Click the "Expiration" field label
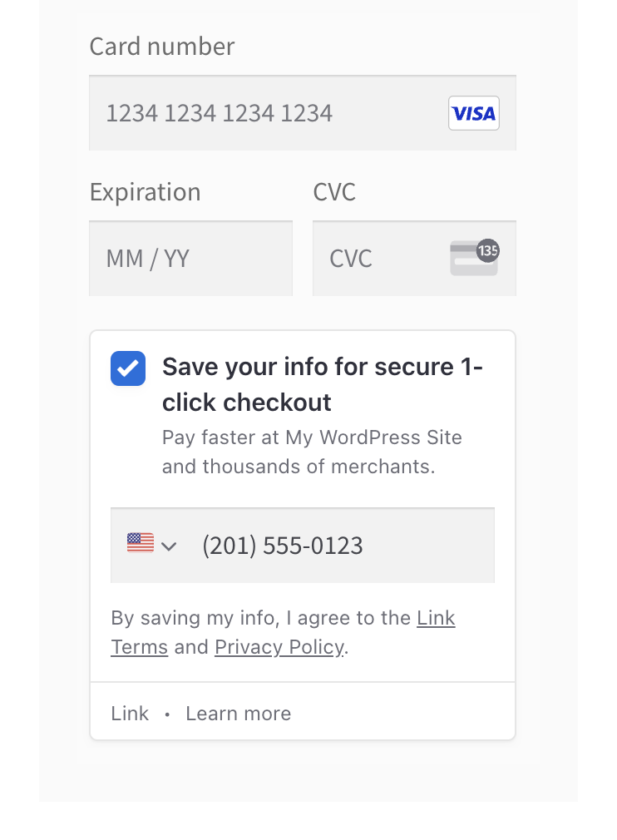The image size is (617, 840). (x=145, y=192)
